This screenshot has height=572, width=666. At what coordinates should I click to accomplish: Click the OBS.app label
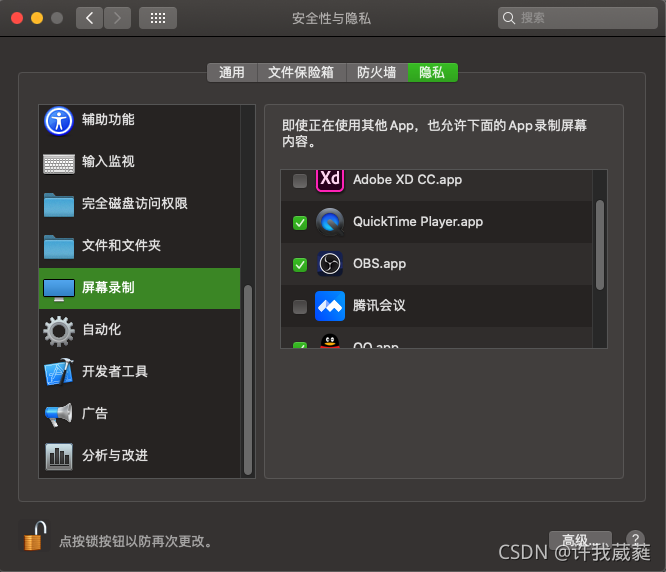[379, 264]
